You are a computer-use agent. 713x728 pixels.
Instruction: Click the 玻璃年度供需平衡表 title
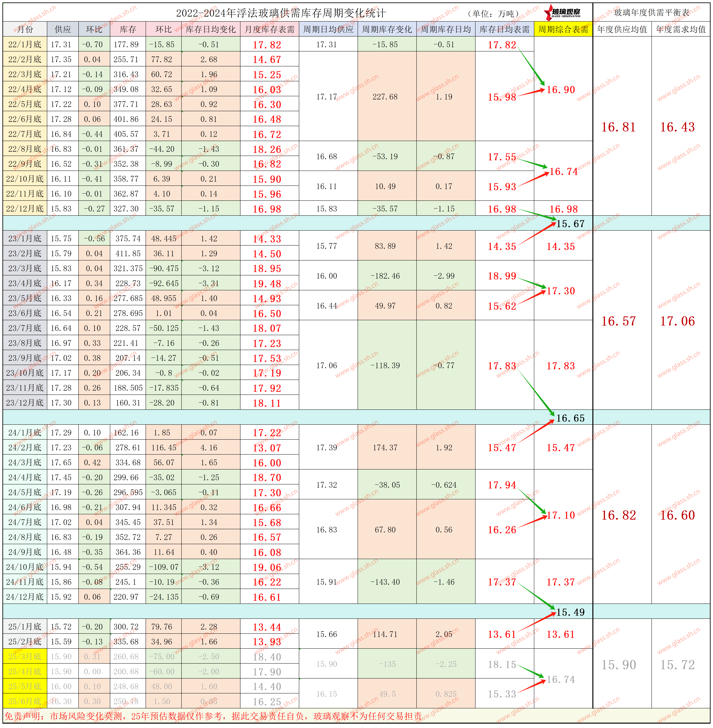(652, 13)
